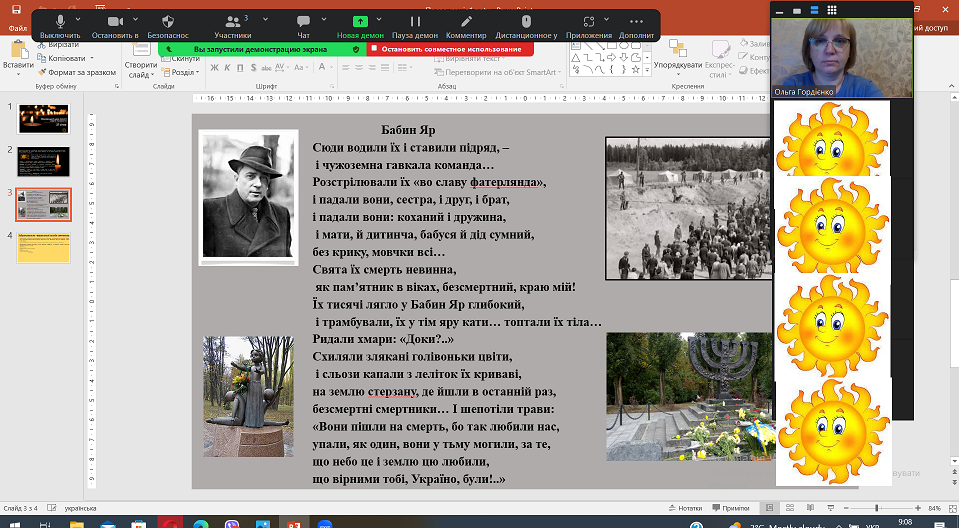Start a new share via the green arrow
Viewport: 959px width, 528px height.
pyautogui.click(x=360, y=26)
